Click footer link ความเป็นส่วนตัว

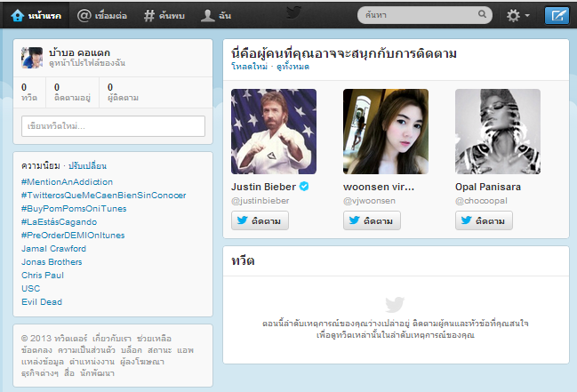pyautogui.click(x=86, y=350)
